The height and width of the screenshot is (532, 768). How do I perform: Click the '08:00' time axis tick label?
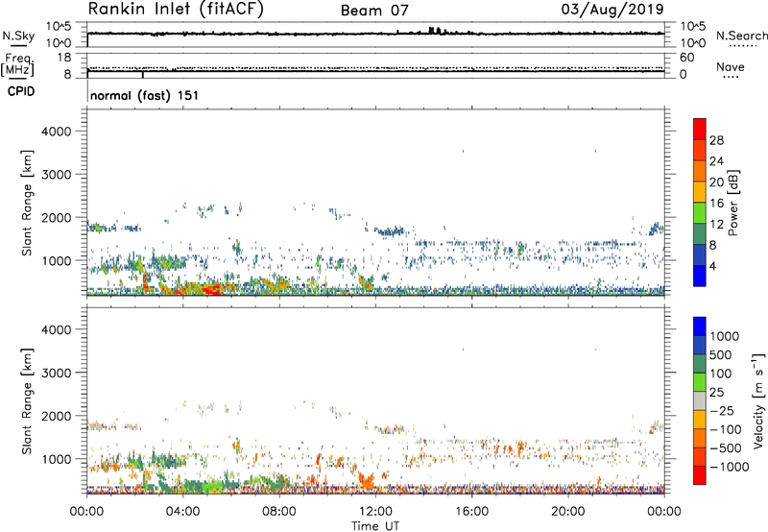point(279,512)
